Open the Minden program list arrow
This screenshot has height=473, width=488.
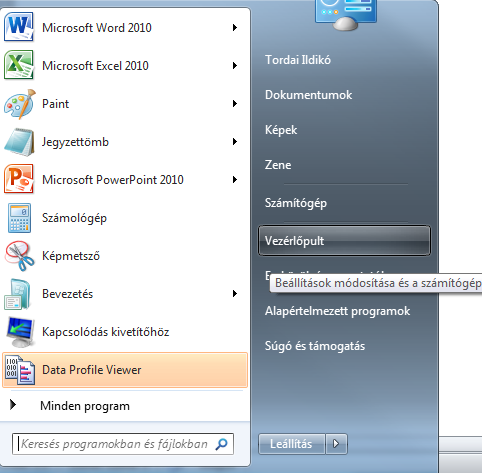click(x=13, y=404)
